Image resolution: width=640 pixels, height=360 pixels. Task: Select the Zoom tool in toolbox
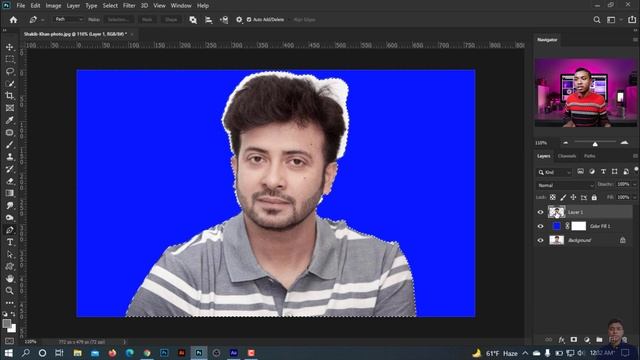point(9,291)
